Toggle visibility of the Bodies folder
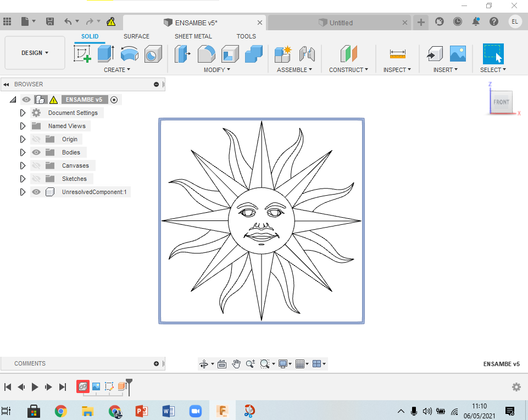528x420 pixels. 36,152
